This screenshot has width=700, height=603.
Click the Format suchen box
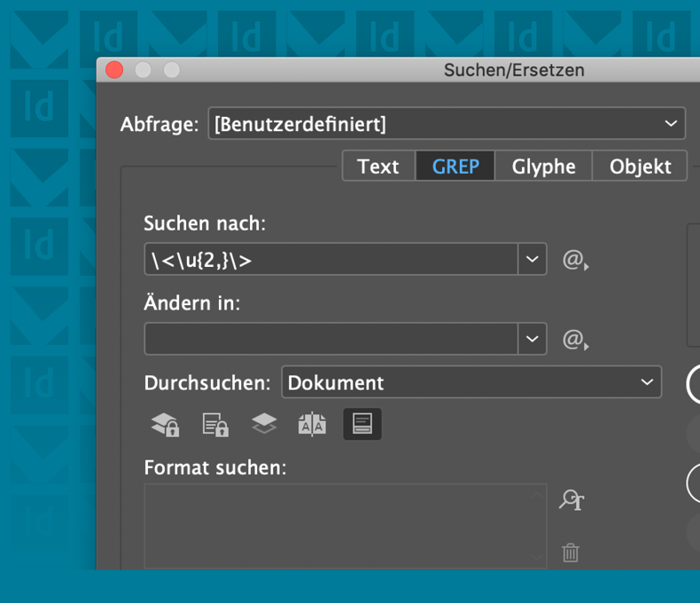point(346,526)
